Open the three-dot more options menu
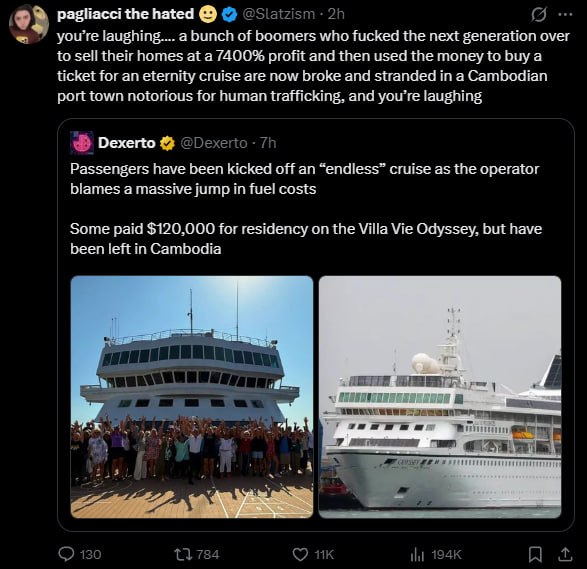 (x=565, y=15)
